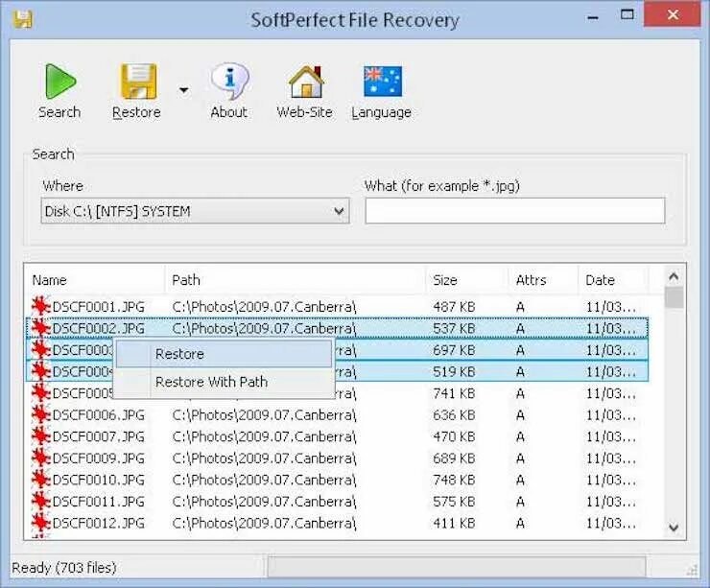The image size is (710, 588).
Task: Click the scroll down arrow of file list
Action: coord(674,528)
